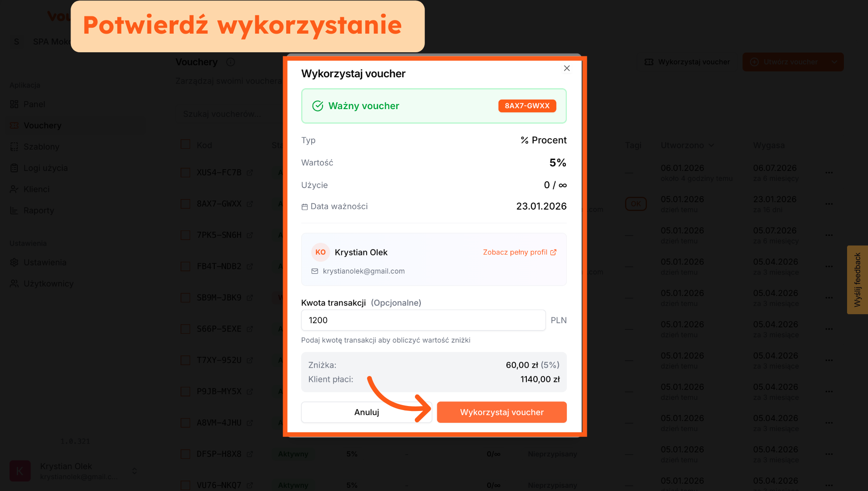Click the Użytkownicy users icon
The width and height of the screenshot is (868, 491).
14,284
